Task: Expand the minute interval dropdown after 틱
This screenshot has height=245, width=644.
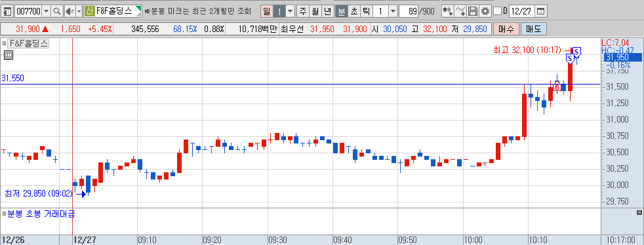Action: [x=393, y=11]
